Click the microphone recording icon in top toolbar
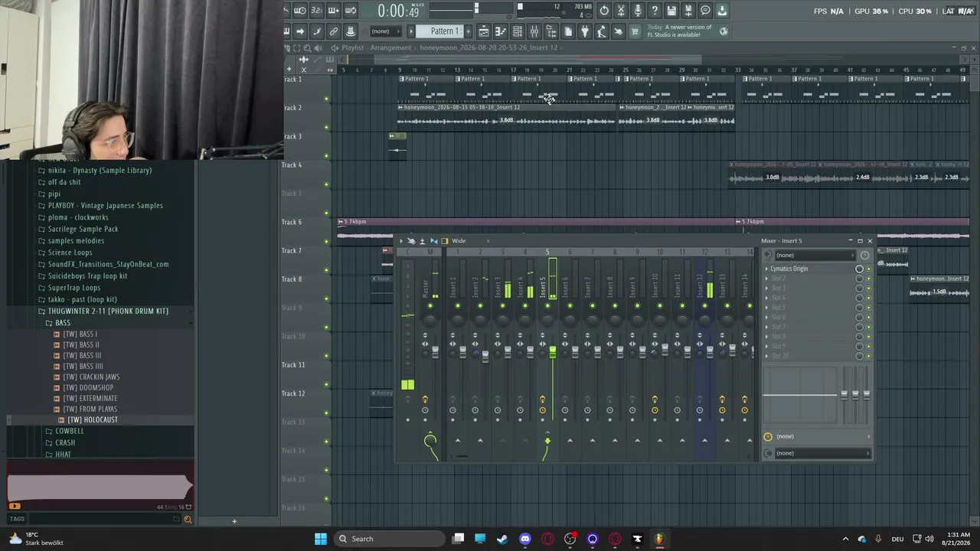Viewport: 980px width, 551px height. click(x=638, y=11)
